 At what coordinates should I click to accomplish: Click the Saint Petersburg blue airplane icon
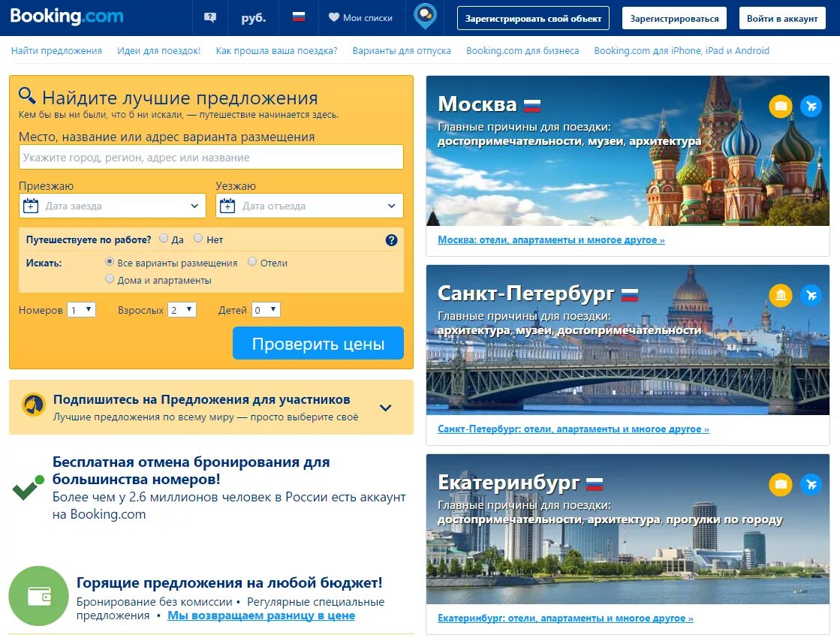(811, 295)
